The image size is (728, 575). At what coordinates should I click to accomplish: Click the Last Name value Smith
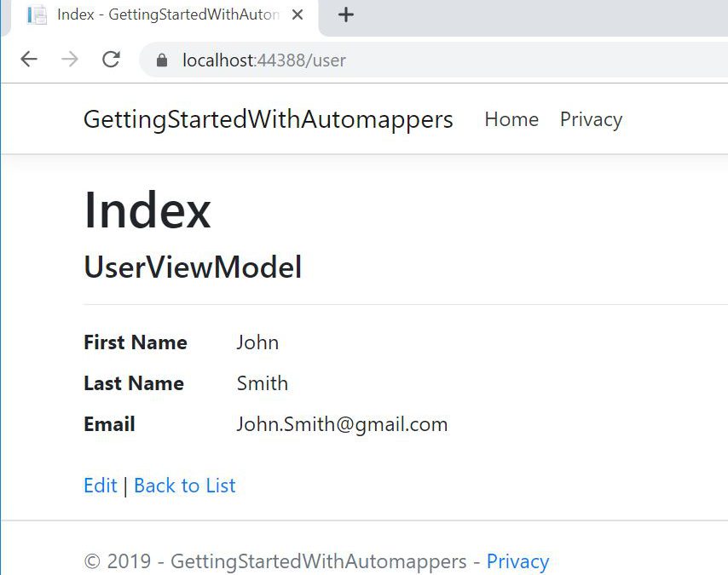point(262,383)
